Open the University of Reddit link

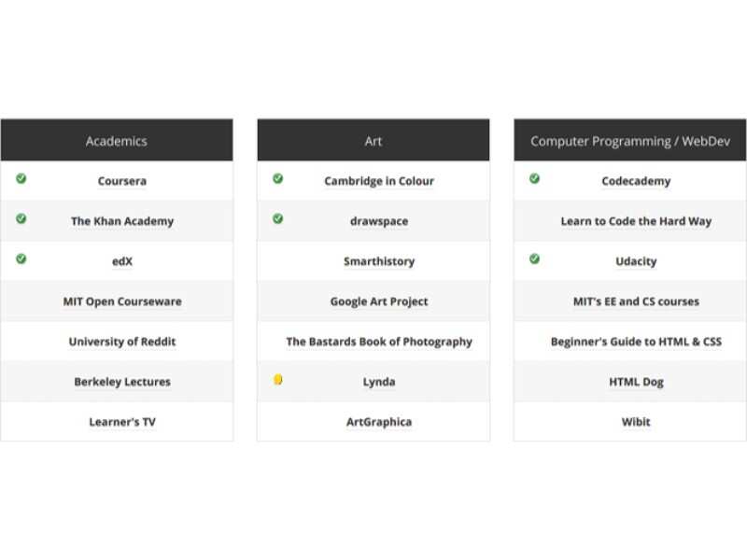click(x=122, y=342)
